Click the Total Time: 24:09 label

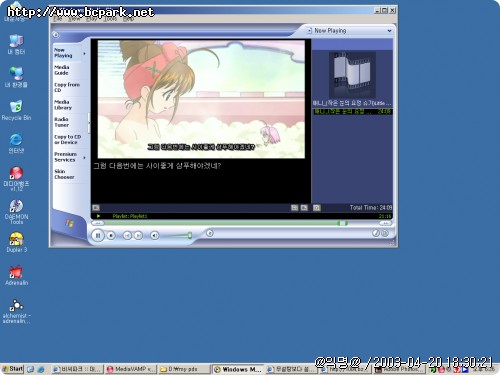pos(371,208)
